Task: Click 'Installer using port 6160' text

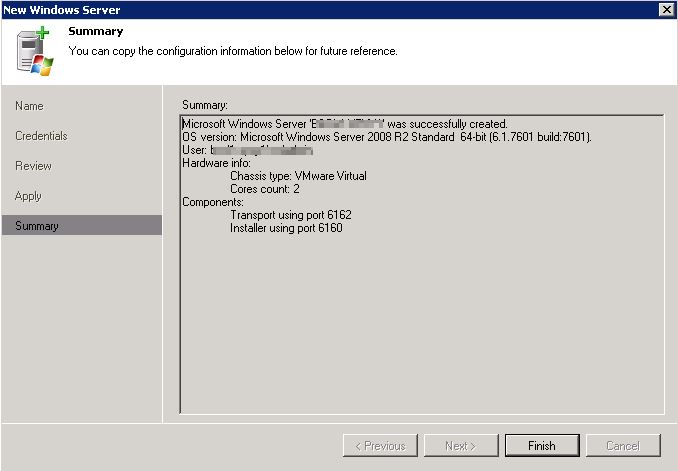Action: 286,228
